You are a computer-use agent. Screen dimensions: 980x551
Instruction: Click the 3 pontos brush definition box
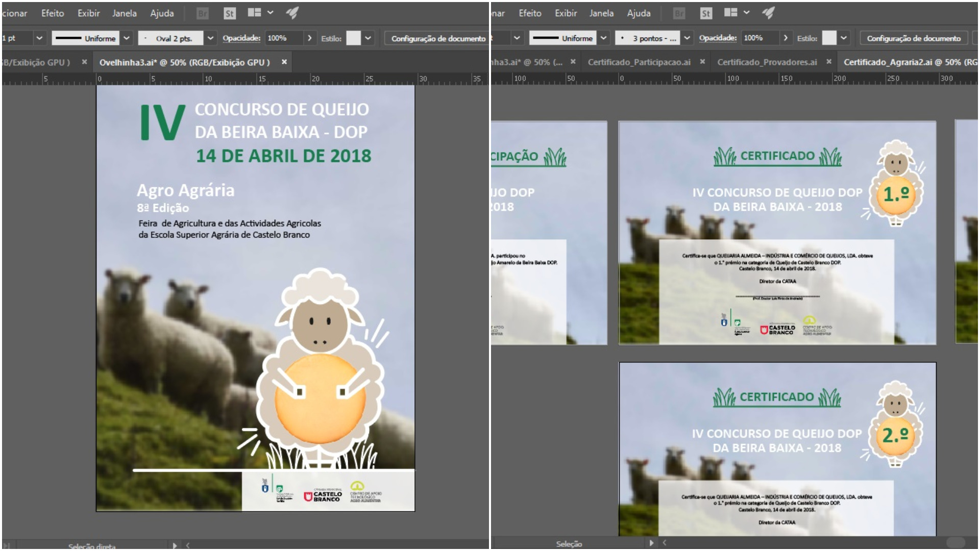(648, 38)
